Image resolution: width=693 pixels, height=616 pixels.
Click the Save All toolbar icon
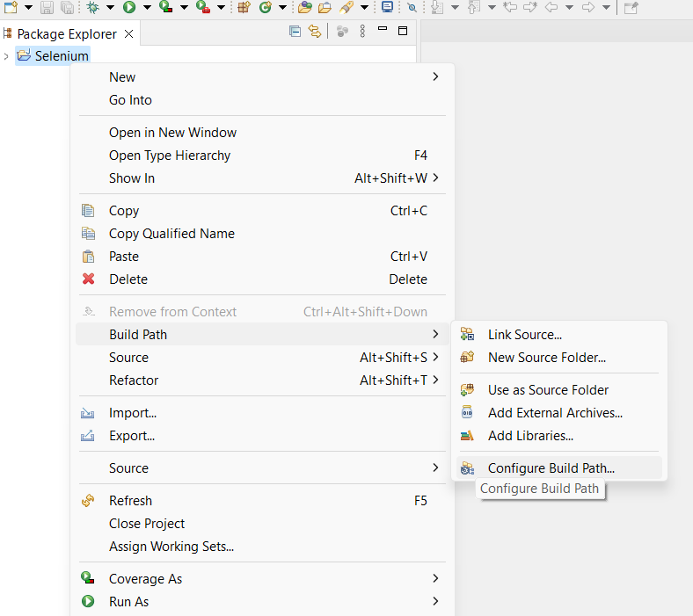pyautogui.click(x=67, y=7)
